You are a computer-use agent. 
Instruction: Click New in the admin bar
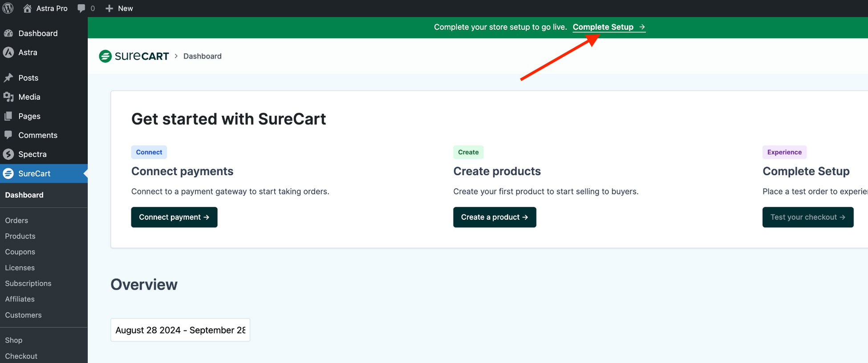point(126,8)
